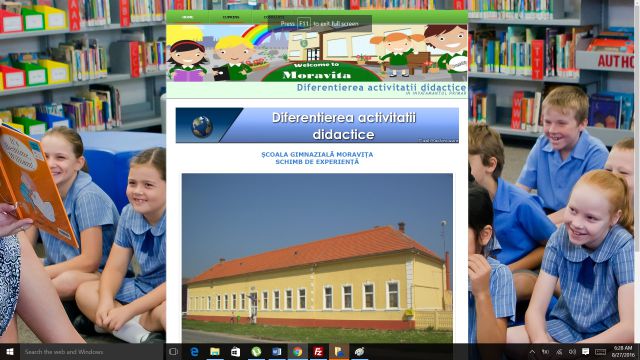Open the taskbar clock and date
The width and height of the screenshot is (640, 360).
tap(623, 352)
